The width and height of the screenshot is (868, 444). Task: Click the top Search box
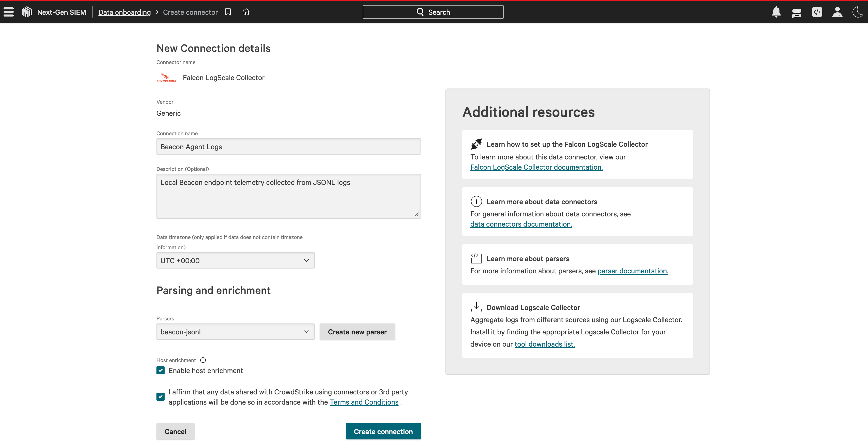pos(433,12)
